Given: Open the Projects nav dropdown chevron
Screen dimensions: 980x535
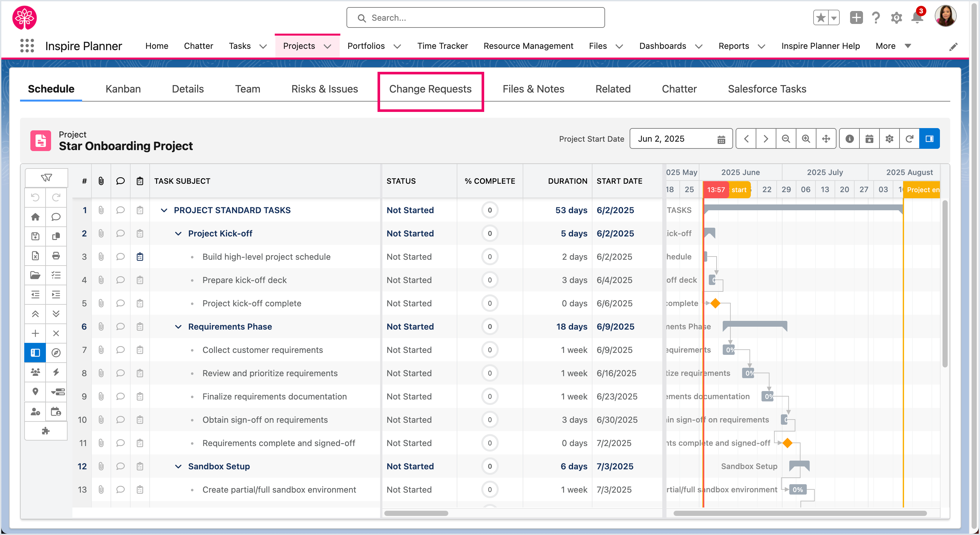Looking at the screenshot, I should click(327, 47).
